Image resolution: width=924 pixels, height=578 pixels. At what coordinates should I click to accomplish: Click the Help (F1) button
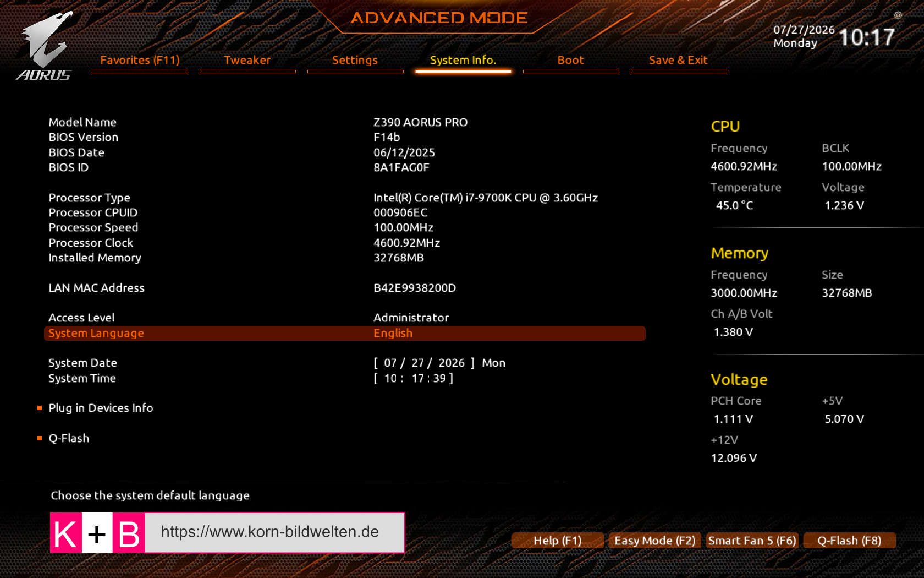click(x=558, y=541)
